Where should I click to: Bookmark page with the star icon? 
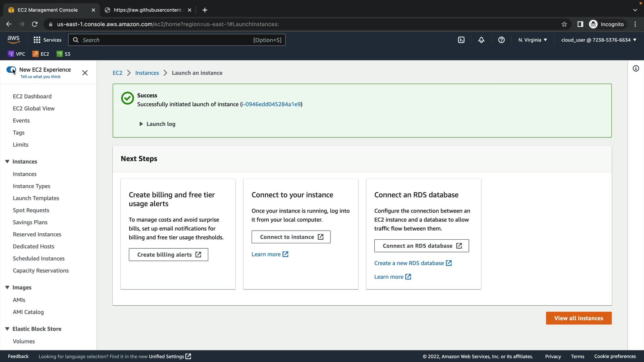click(564, 24)
